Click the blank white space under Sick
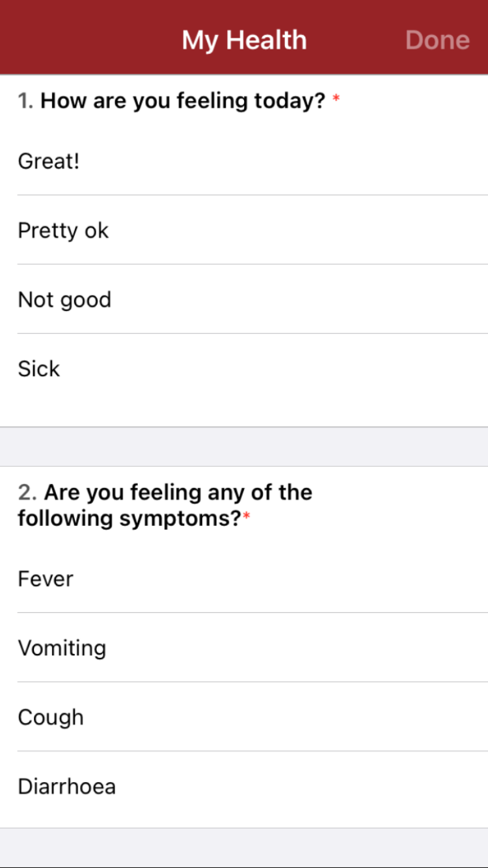 point(244,407)
